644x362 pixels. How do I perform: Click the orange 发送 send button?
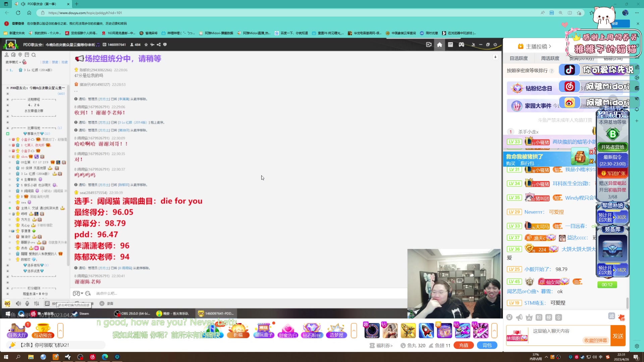[x=618, y=336]
